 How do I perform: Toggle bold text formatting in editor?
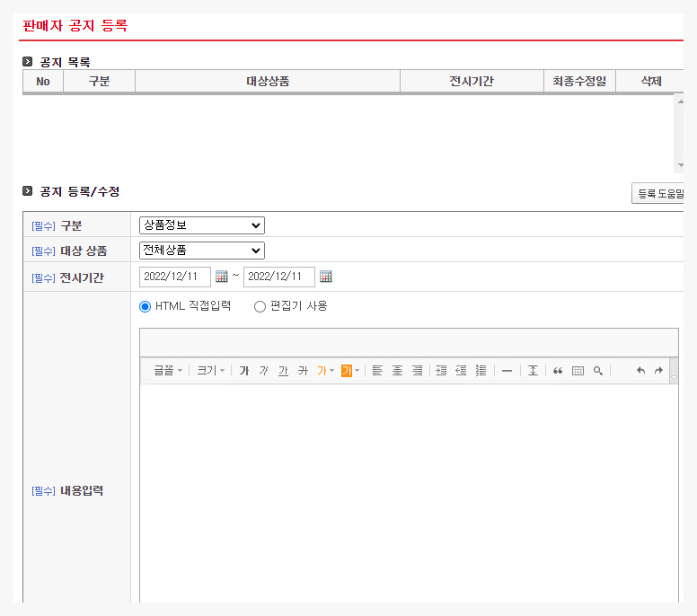point(244,371)
